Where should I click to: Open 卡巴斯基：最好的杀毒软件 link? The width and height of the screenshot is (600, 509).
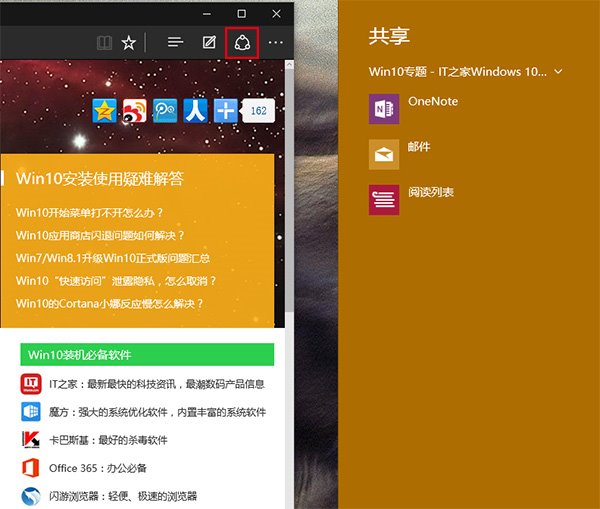(108, 440)
